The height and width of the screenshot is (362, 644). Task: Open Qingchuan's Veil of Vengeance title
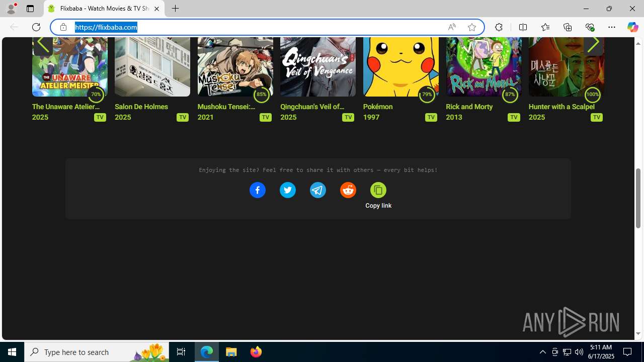312,107
